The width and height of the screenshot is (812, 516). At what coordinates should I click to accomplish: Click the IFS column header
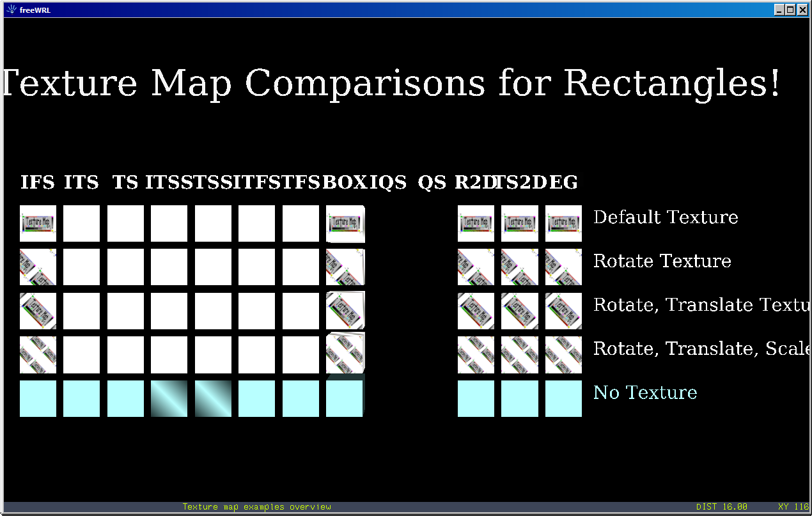[x=37, y=183]
